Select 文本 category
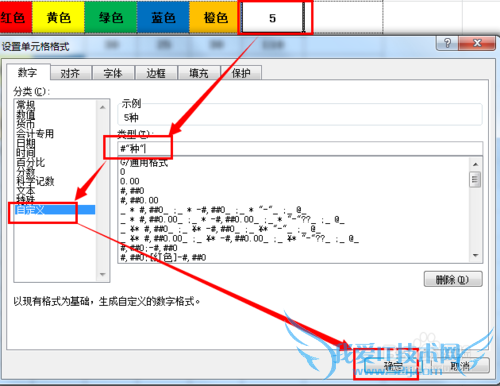This screenshot has width=500, height=386. click(26, 191)
